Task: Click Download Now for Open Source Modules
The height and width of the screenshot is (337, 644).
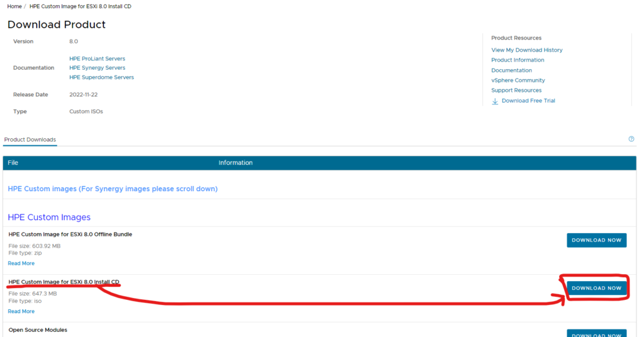Action: point(596,333)
